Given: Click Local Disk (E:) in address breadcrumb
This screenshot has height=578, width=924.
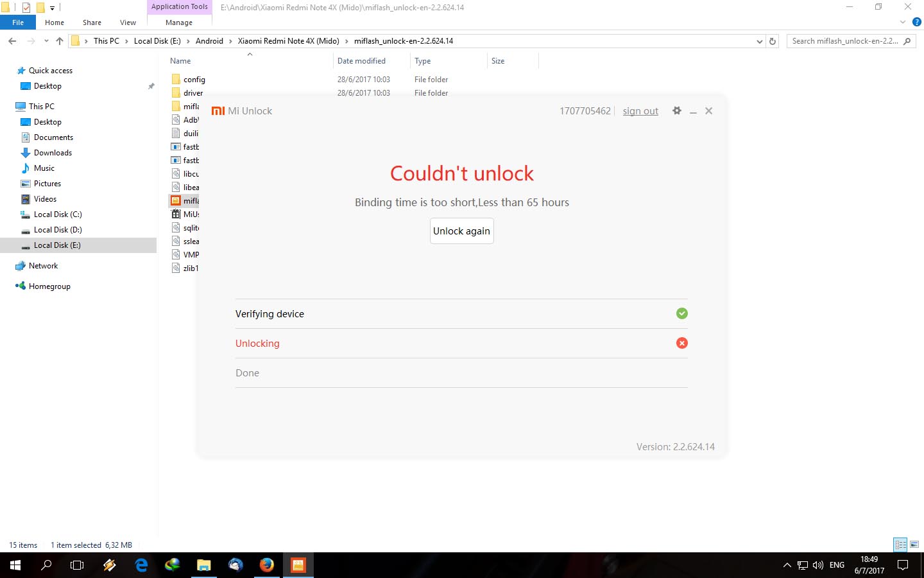Looking at the screenshot, I should pos(157,41).
